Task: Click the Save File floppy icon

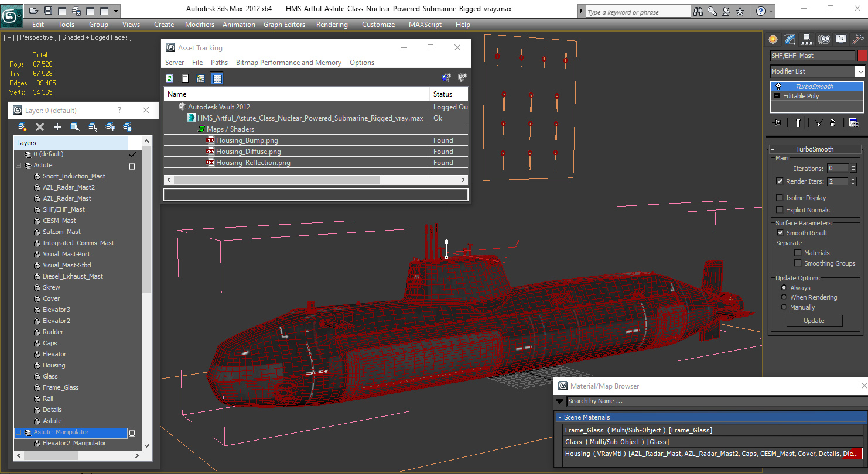Action: pyautogui.click(x=48, y=11)
